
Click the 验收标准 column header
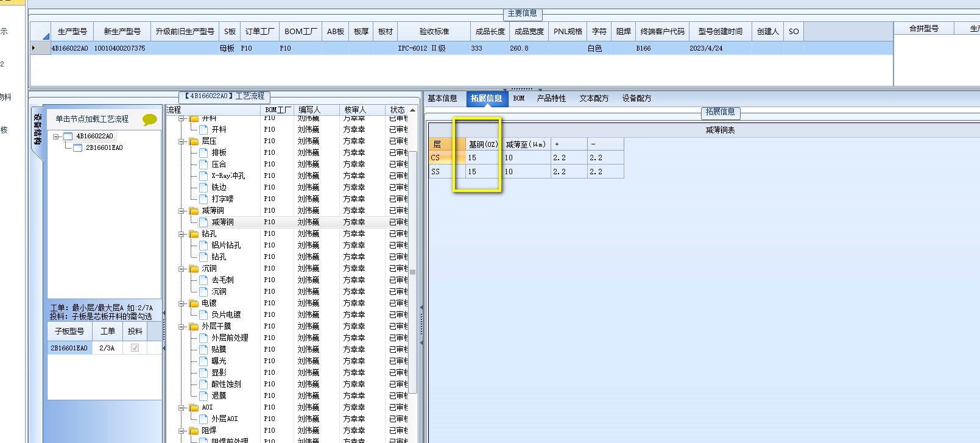pos(434,32)
